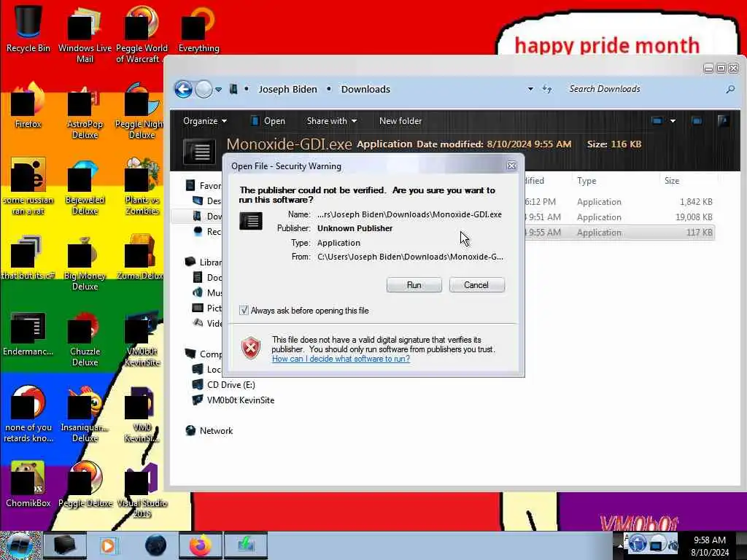This screenshot has height=560, width=747.
Task: Select the Windows Live Mail desktop icon
Action: [x=85, y=34]
